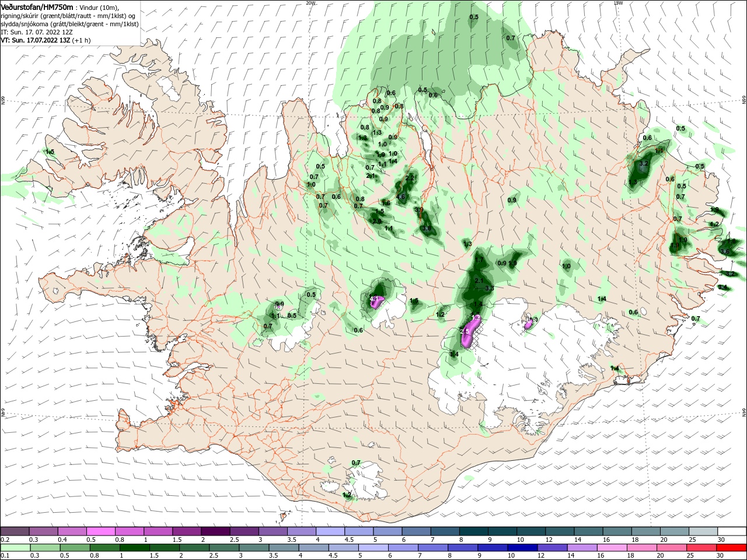Click the 'rigning/skúrir' legend description line
The height and width of the screenshot is (560, 747).
click(x=68, y=16)
